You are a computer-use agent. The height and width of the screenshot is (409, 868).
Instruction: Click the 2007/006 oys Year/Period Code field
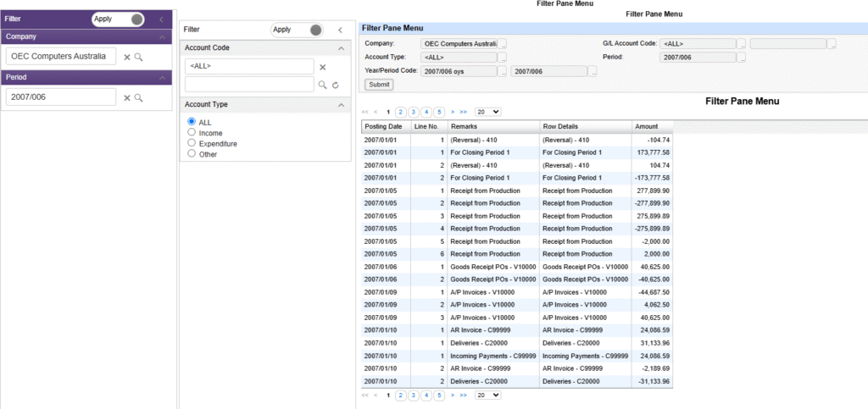(x=459, y=71)
